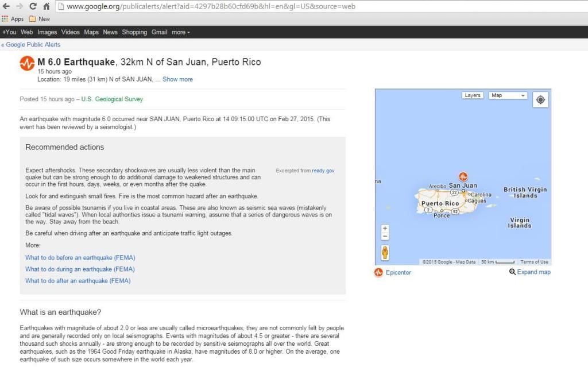Zoom in on the map

tap(385, 229)
